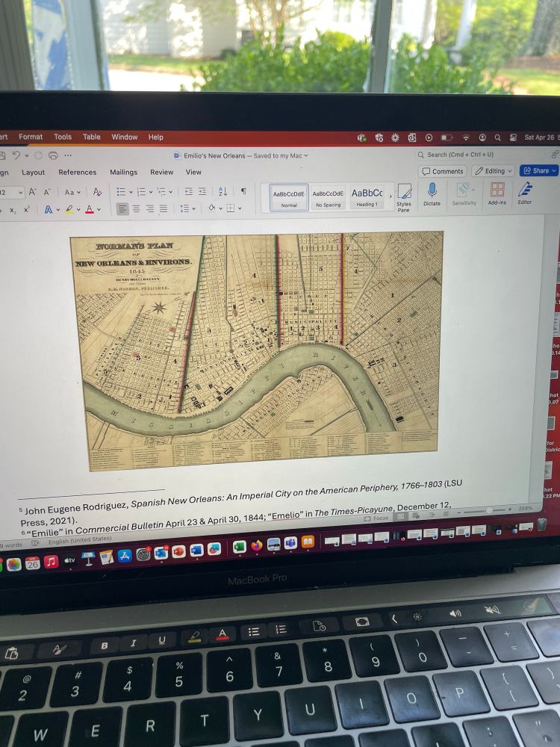Apply subscript formatting

click(x=13, y=210)
